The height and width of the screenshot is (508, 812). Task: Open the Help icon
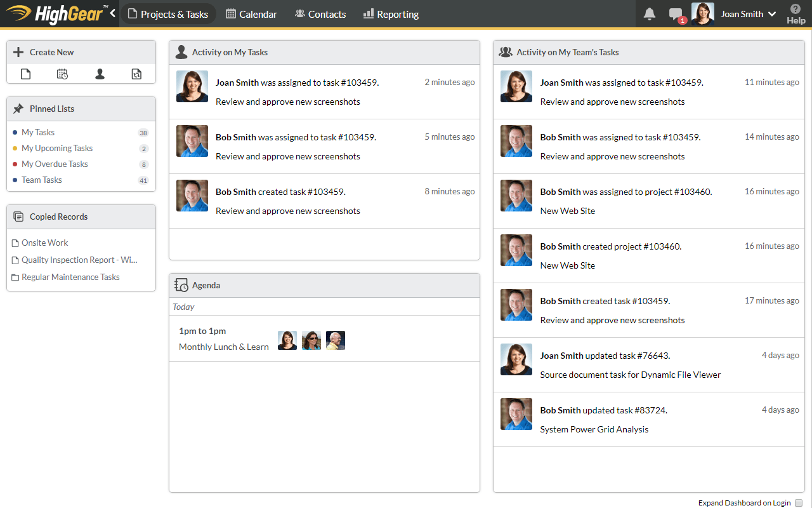point(796,14)
